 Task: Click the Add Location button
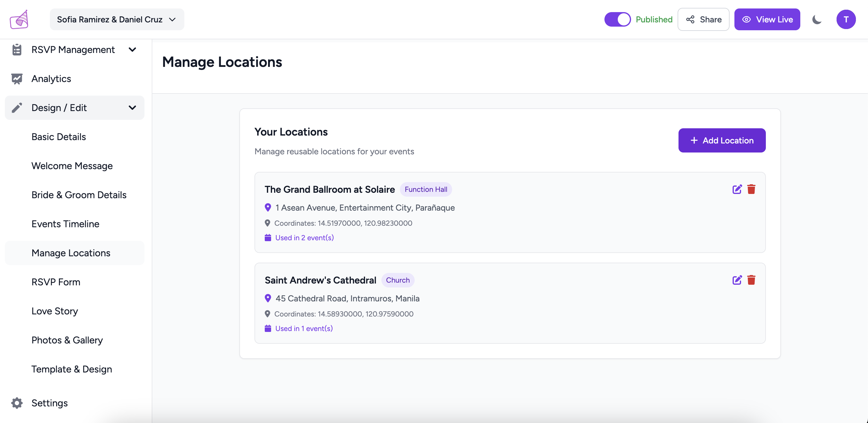tap(722, 140)
